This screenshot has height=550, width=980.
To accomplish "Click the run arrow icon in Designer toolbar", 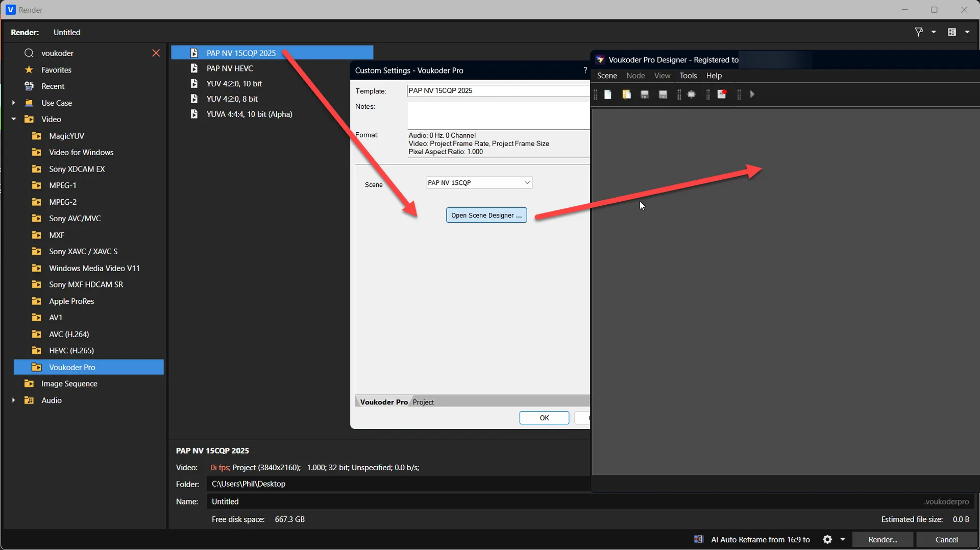I will pos(752,94).
